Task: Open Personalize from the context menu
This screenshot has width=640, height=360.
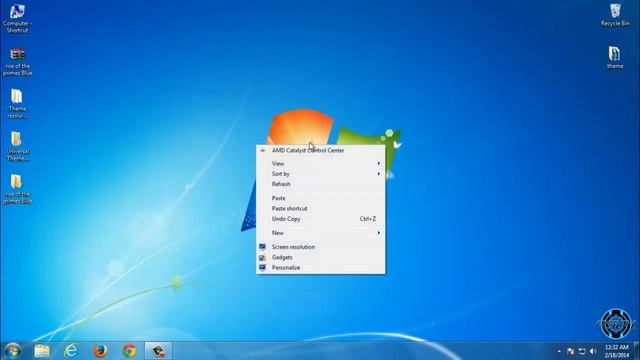Action: (x=320, y=268)
